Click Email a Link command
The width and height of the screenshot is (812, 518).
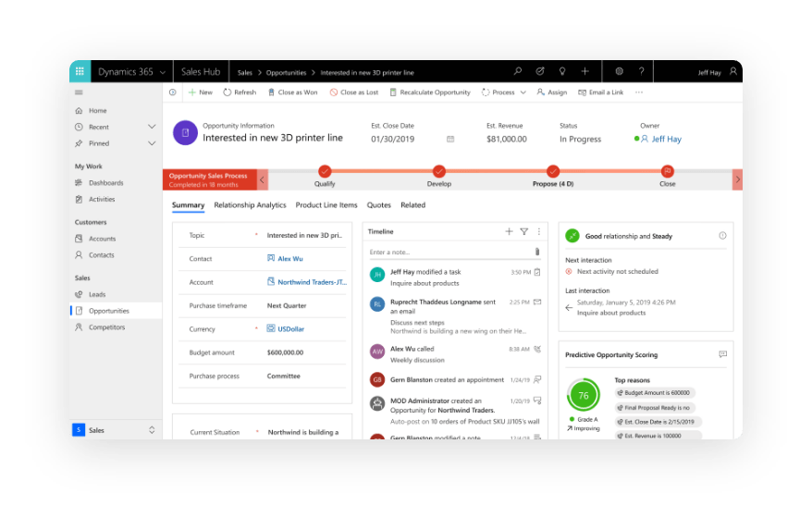(x=601, y=92)
